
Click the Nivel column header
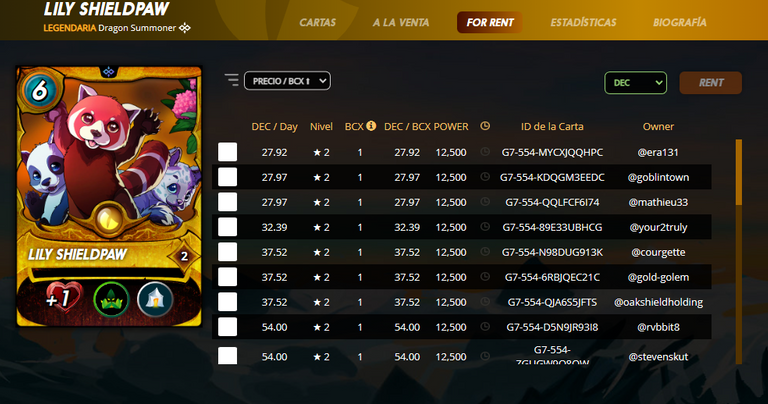coord(321,126)
